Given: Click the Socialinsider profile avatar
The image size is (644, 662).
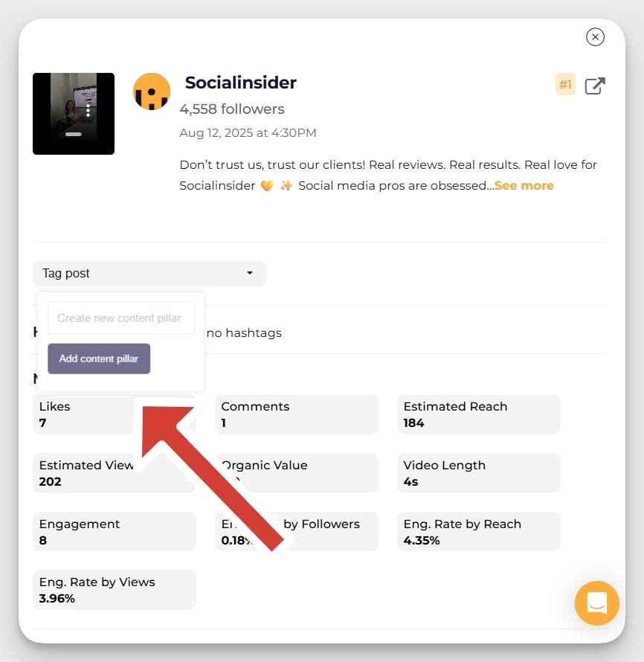Looking at the screenshot, I should point(152,91).
